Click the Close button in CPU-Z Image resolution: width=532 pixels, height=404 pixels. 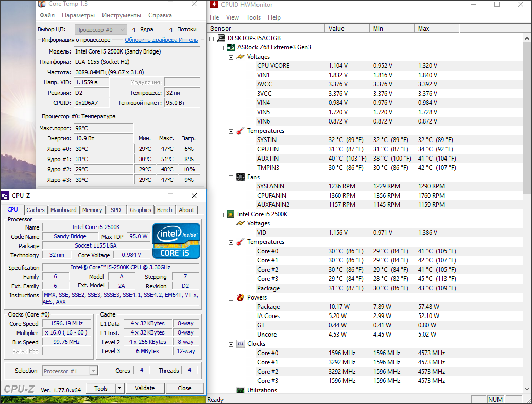(x=184, y=388)
